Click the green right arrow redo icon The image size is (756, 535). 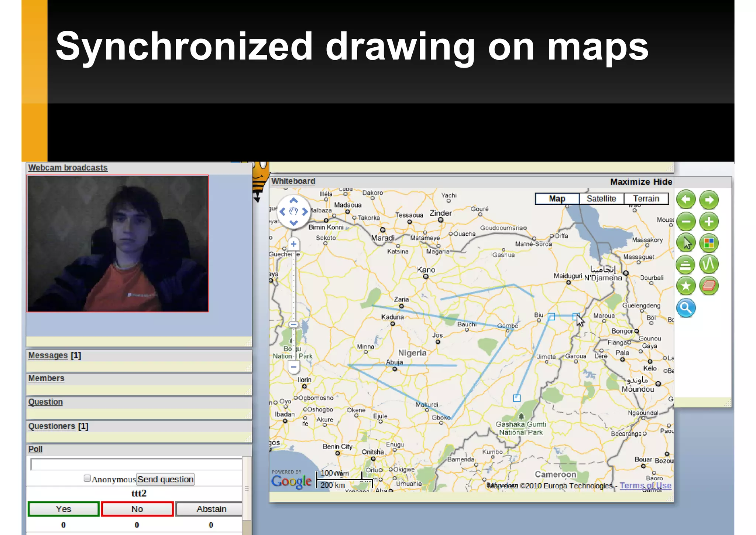click(x=709, y=200)
